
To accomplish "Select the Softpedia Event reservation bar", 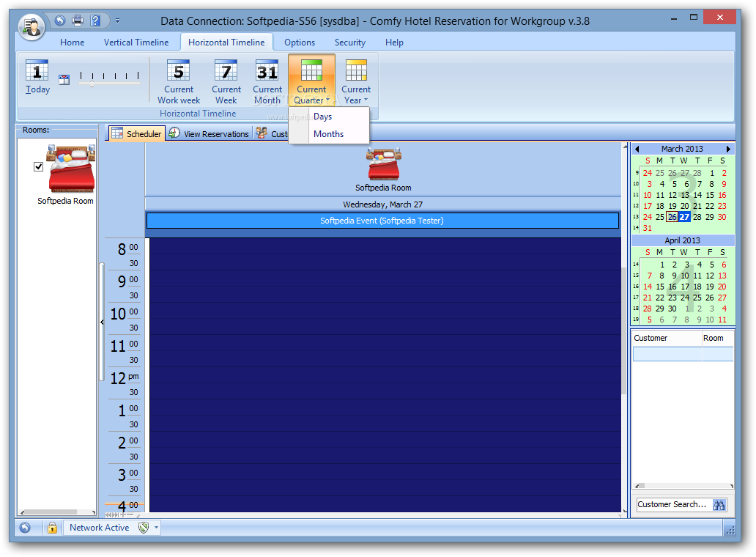I will (383, 221).
